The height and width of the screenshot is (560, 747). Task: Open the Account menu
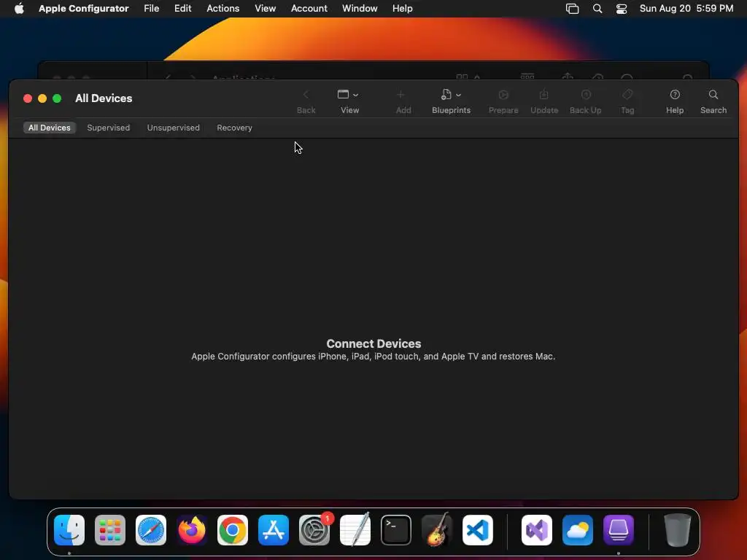click(x=309, y=8)
